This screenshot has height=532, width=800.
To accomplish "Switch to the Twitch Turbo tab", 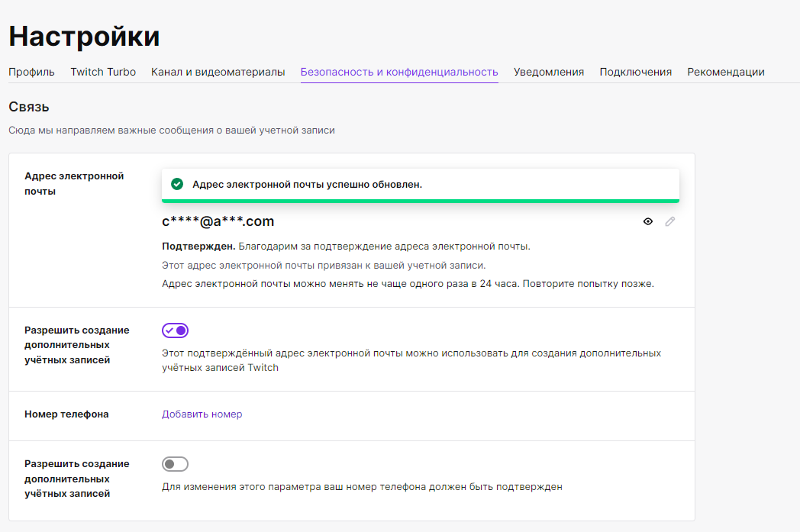I will pos(103,72).
